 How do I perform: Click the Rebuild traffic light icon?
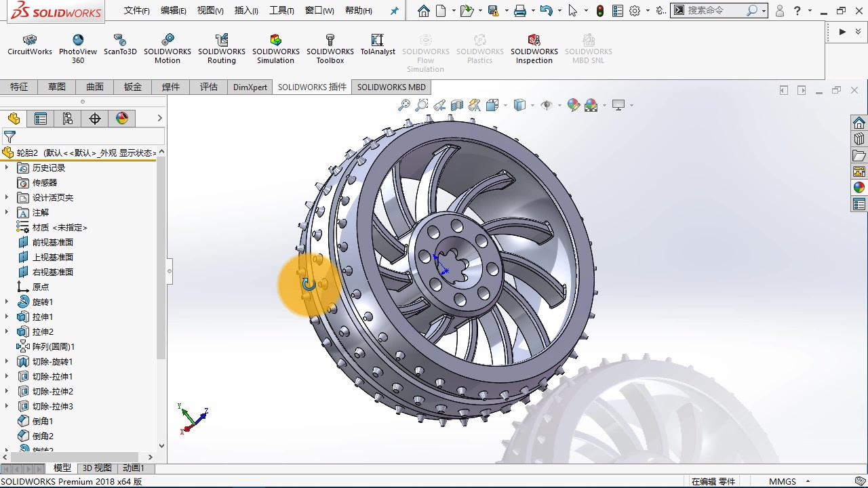pyautogui.click(x=600, y=10)
